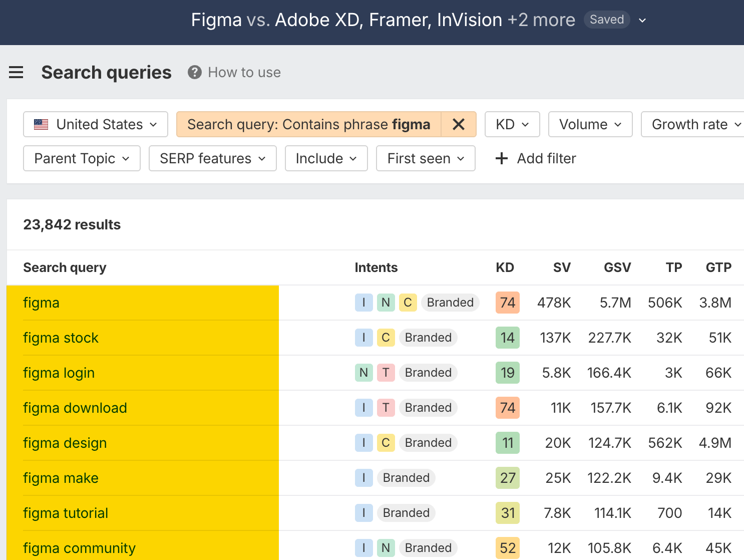The height and width of the screenshot is (560, 744).
Task: Click Commercial intent badge for figma stock
Action: (386, 338)
